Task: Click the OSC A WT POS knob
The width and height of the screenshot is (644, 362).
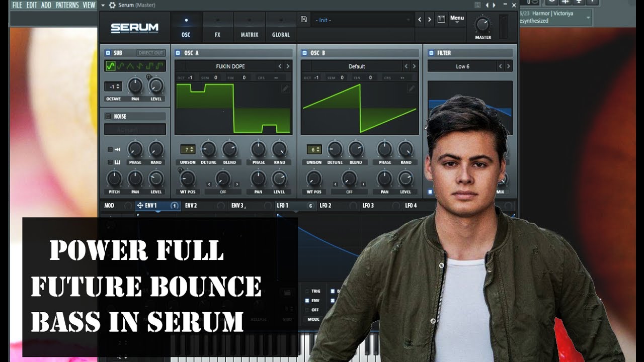Action: [x=188, y=178]
